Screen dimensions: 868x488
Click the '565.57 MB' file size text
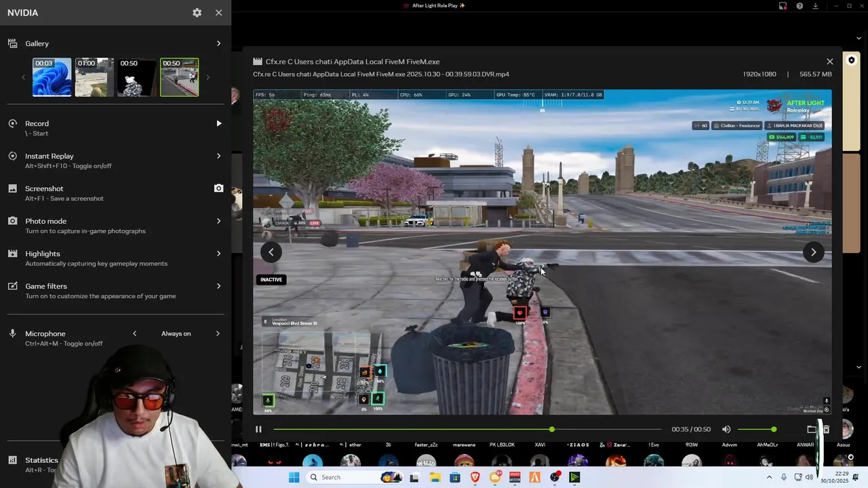point(816,74)
